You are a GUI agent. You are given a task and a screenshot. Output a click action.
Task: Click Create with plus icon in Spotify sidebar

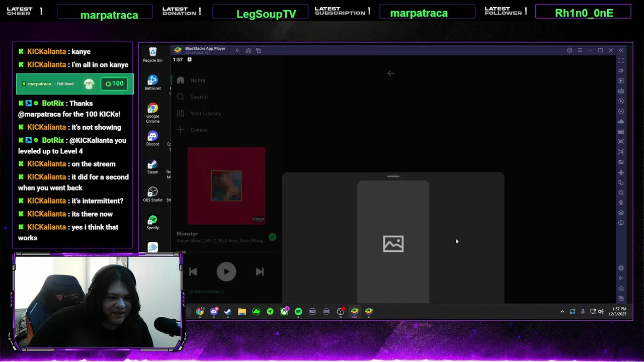(192, 130)
